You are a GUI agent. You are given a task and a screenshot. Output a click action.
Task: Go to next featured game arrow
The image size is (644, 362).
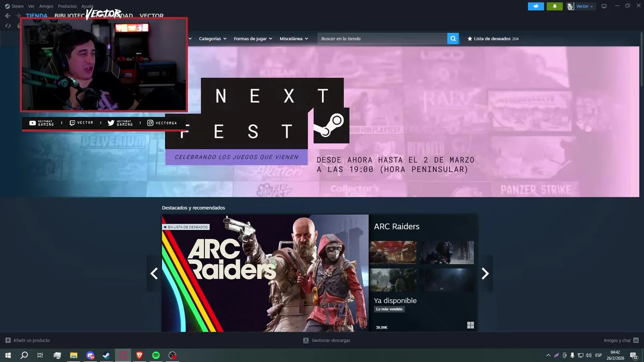point(485,273)
